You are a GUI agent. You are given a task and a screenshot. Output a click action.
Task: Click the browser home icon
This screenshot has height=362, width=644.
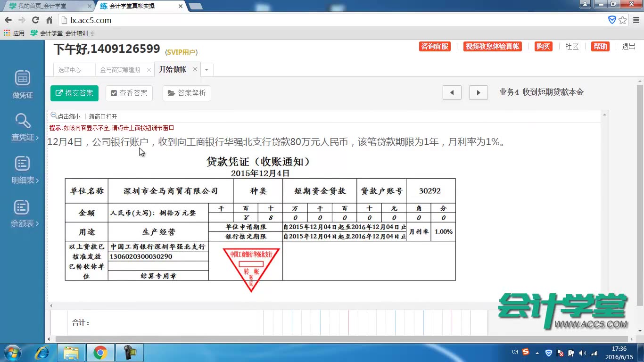point(50,20)
